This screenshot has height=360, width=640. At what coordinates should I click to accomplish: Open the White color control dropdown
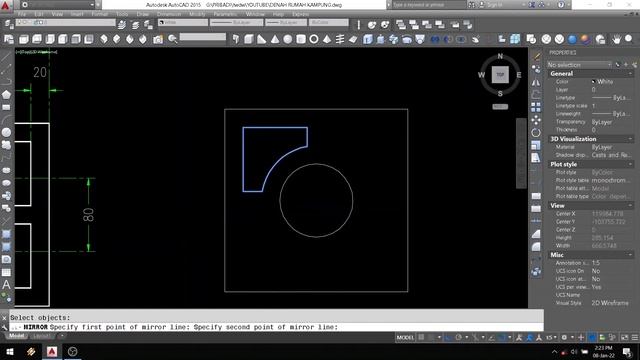[183, 22]
